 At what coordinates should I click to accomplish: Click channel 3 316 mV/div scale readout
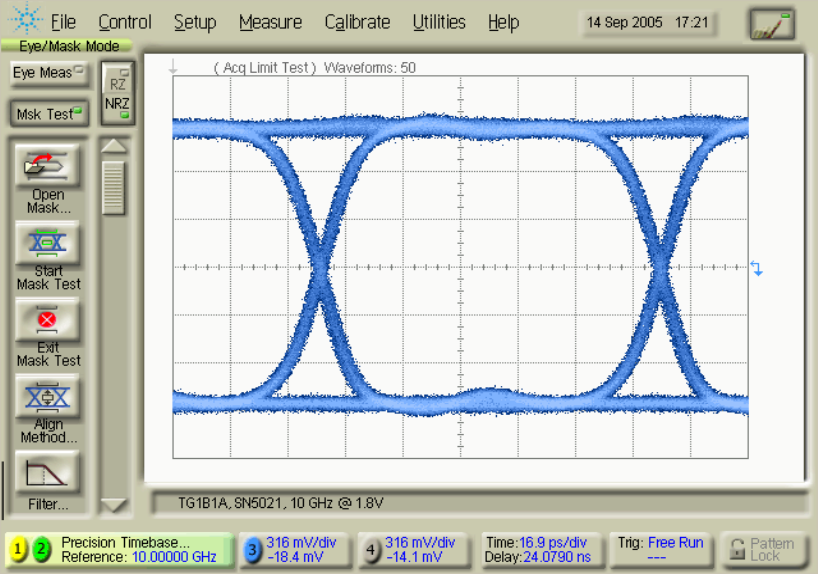tap(302, 543)
